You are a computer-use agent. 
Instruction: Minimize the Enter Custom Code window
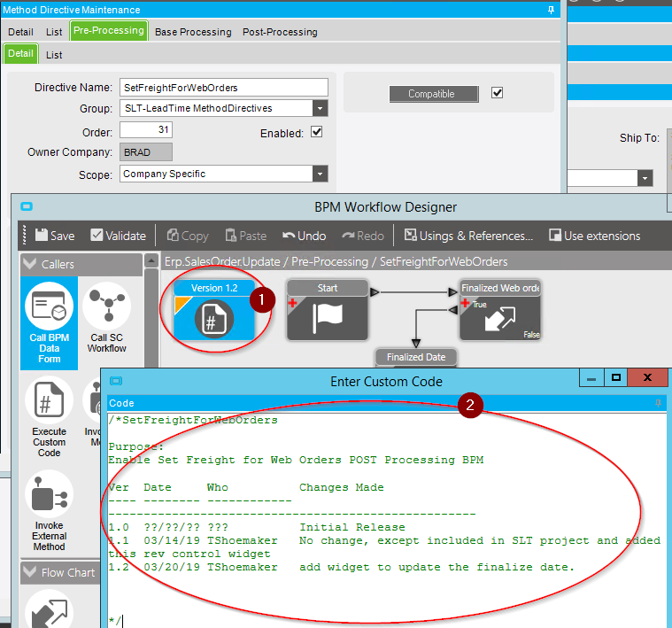(591, 378)
